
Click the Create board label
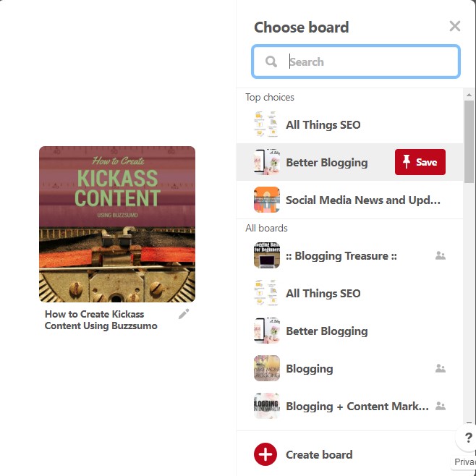point(319,454)
